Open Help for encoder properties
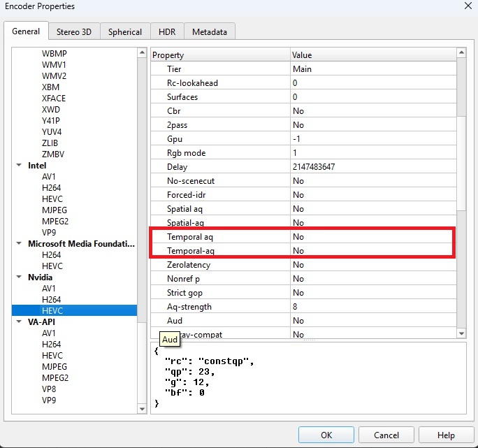 (x=446, y=435)
